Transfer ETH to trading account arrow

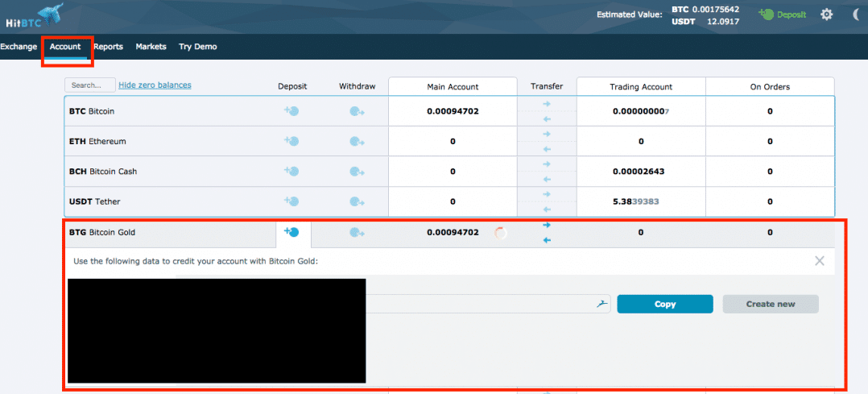(x=547, y=134)
